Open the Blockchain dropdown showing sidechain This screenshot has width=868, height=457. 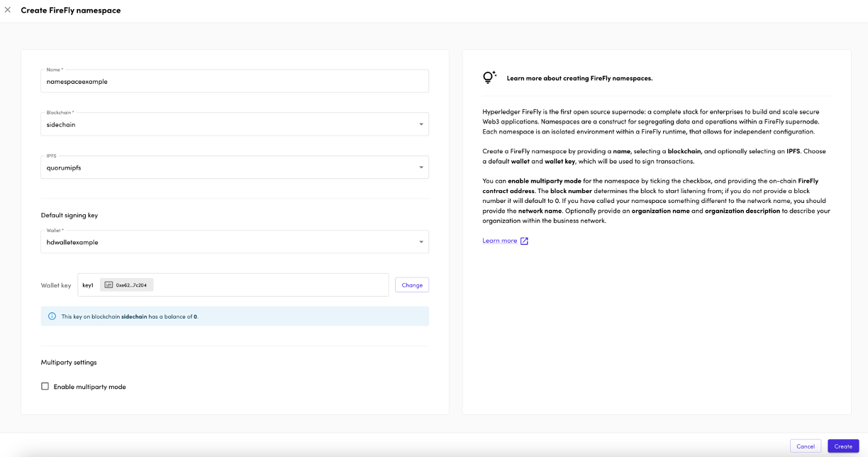(x=234, y=123)
